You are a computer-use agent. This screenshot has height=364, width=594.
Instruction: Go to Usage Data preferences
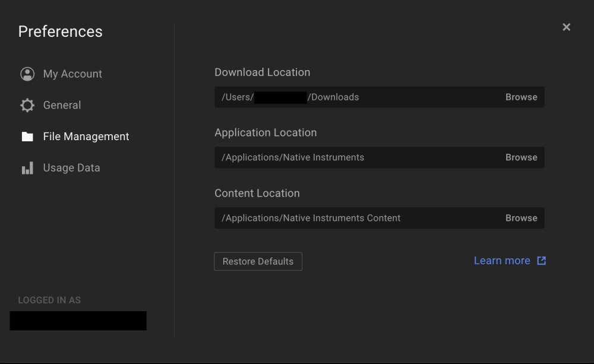[x=72, y=168]
